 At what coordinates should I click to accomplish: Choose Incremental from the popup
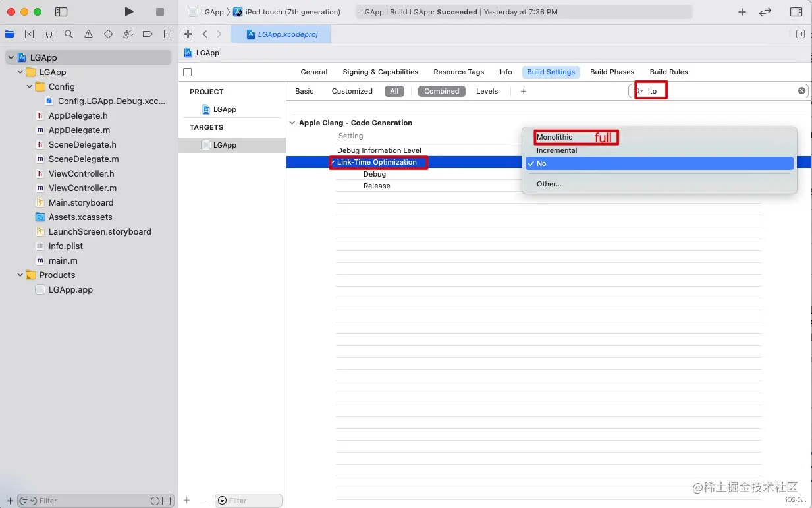(x=659, y=150)
